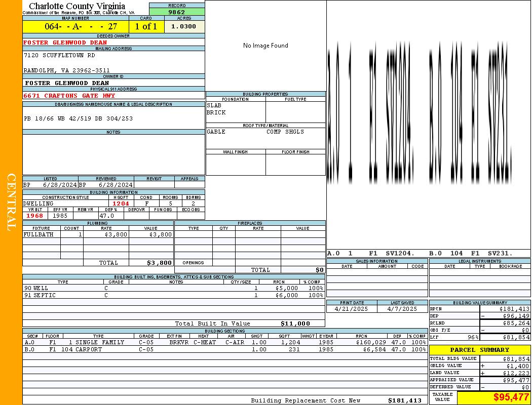
Task: Click the Listed date BP 6/28/2024
Action: (x=50, y=185)
